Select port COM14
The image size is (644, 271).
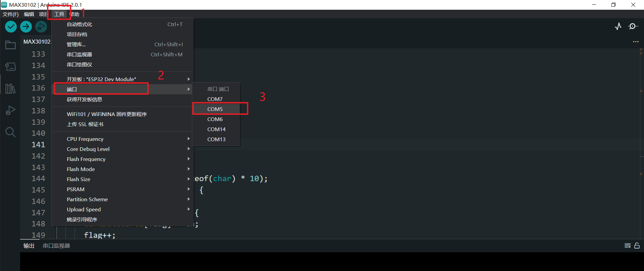pos(216,129)
